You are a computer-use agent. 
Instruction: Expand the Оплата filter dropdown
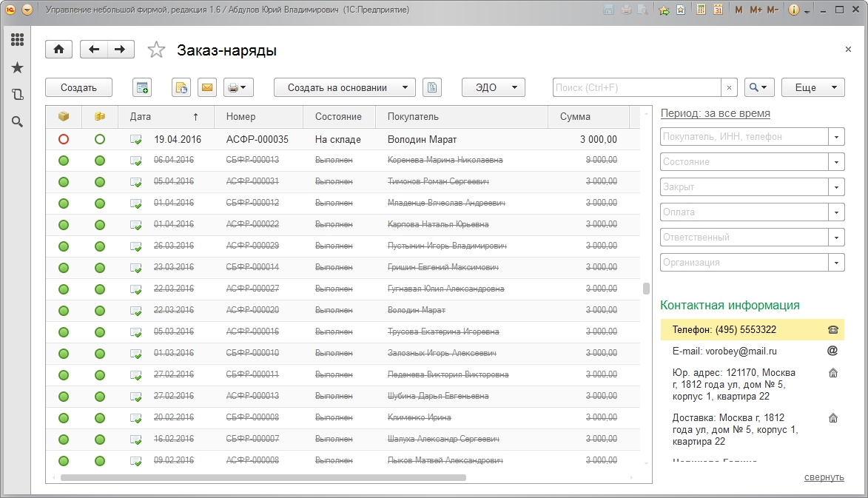(x=836, y=212)
